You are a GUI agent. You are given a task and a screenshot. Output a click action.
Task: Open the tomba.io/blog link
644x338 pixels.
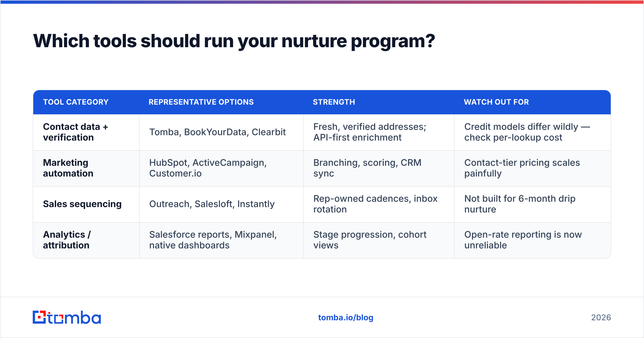346,318
